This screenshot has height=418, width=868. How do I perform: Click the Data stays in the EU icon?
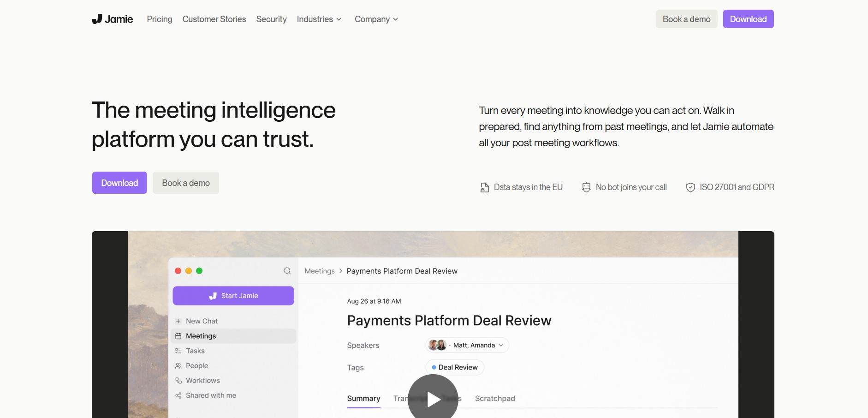click(484, 187)
